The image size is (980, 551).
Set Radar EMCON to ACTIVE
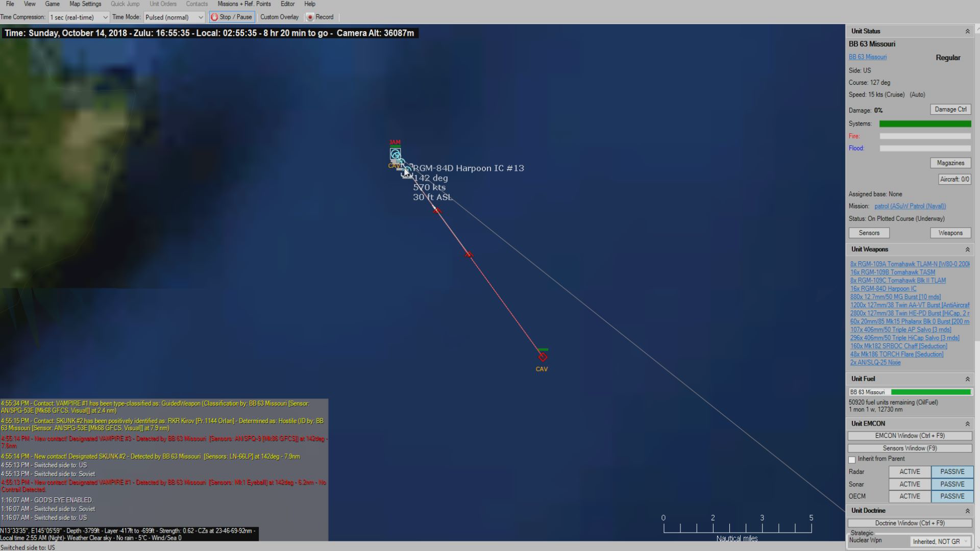pyautogui.click(x=910, y=472)
